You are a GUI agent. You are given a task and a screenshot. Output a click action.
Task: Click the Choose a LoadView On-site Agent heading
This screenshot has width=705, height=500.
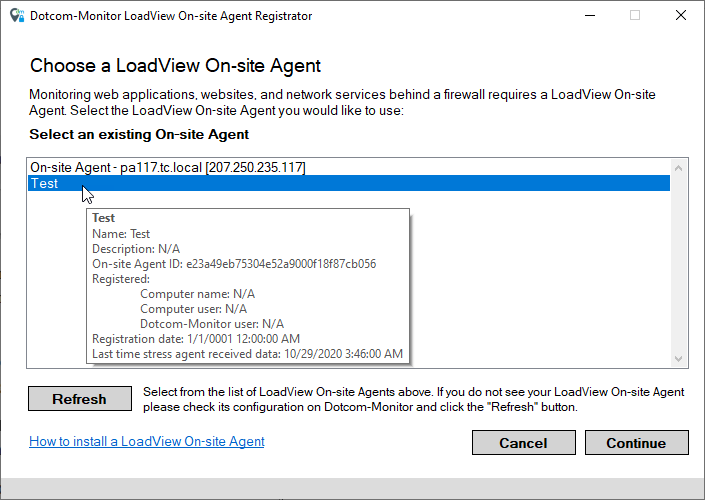pos(175,66)
